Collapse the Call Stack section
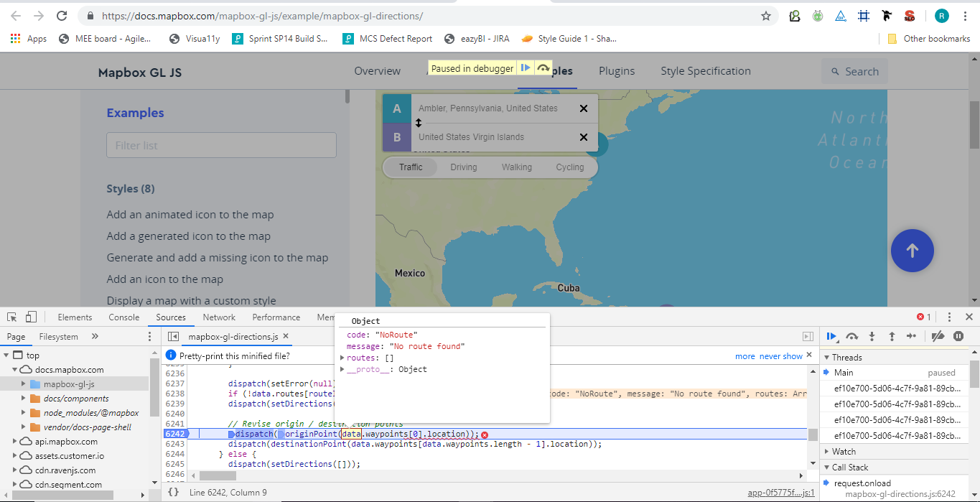 tap(827, 468)
